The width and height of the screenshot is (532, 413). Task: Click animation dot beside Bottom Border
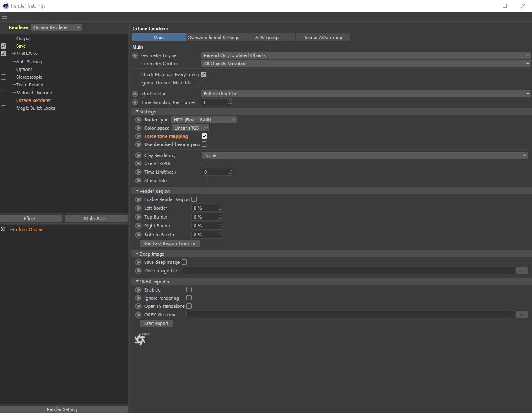coord(138,235)
